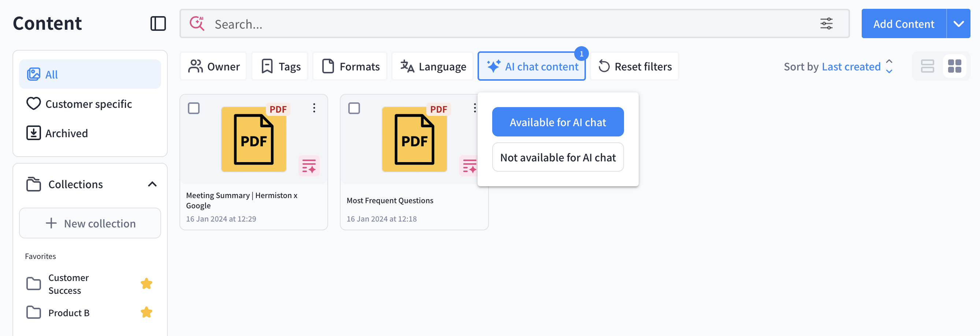Screen dimensions: 980x336
Task: Open the Add Content dropdown arrow
Action: click(958, 23)
